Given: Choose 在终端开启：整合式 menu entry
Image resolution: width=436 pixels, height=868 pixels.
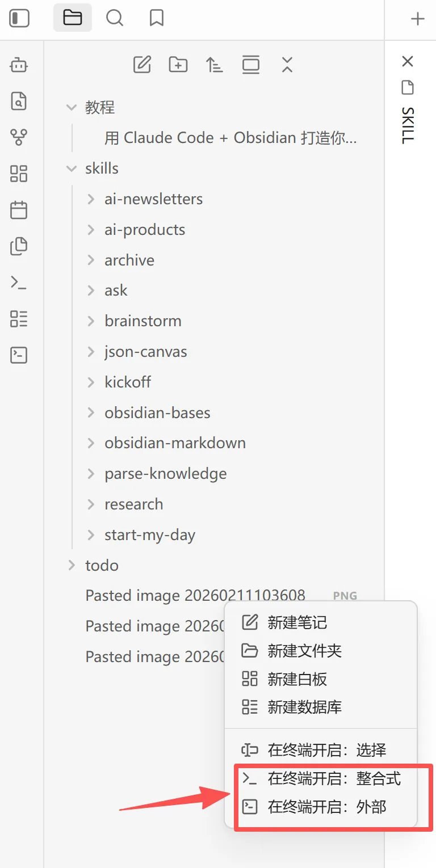Looking at the screenshot, I should coord(321,778).
